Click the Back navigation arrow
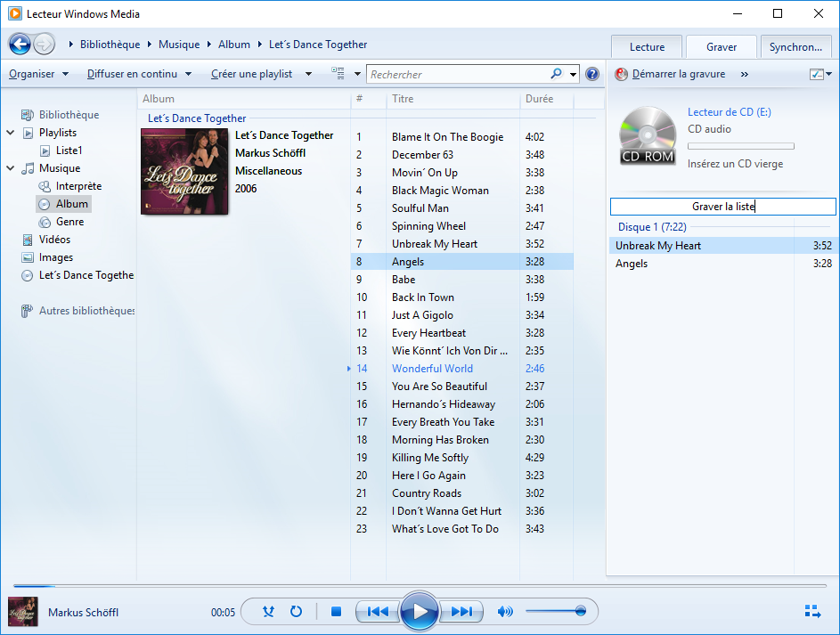 click(20, 44)
